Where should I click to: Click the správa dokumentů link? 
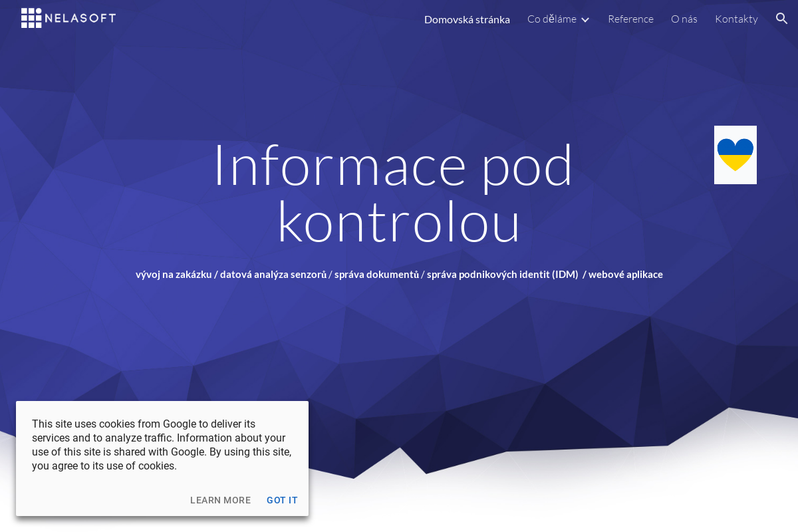[x=376, y=273]
